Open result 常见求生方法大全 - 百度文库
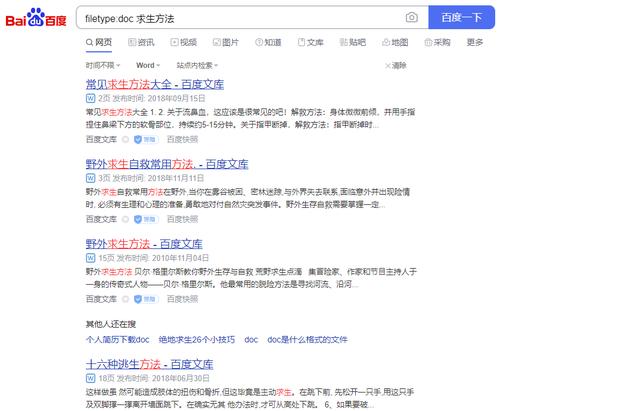Screen dimensions: 640x411 point(155,84)
